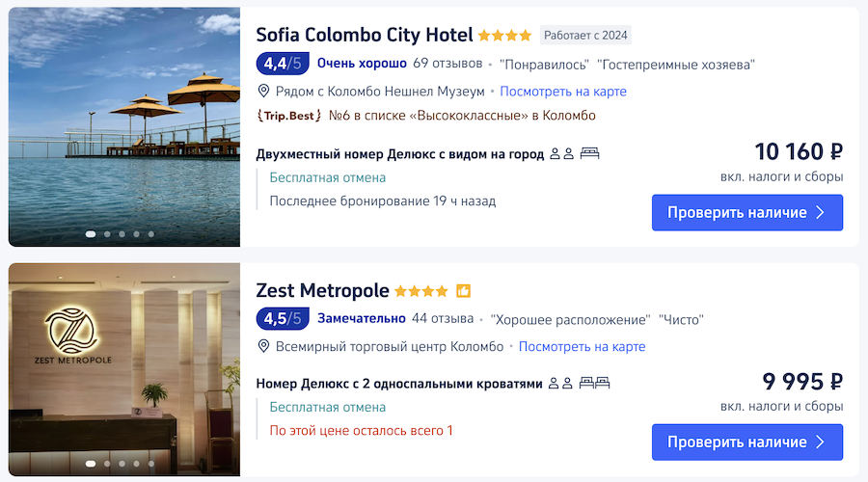The height and width of the screenshot is (482, 868).
Task: Click the Zest Metropole hotel name
Action: 322,290
